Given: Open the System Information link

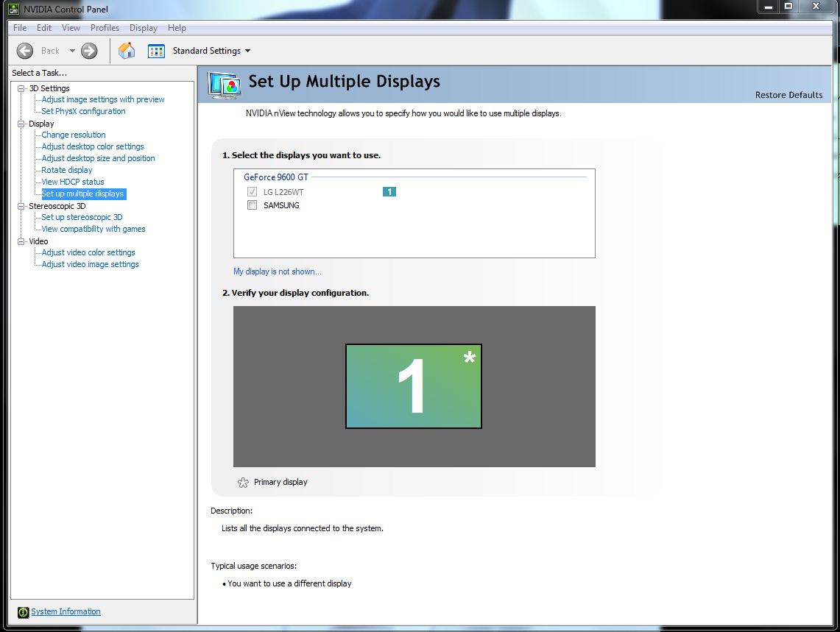Looking at the screenshot, I should [66, 611].
